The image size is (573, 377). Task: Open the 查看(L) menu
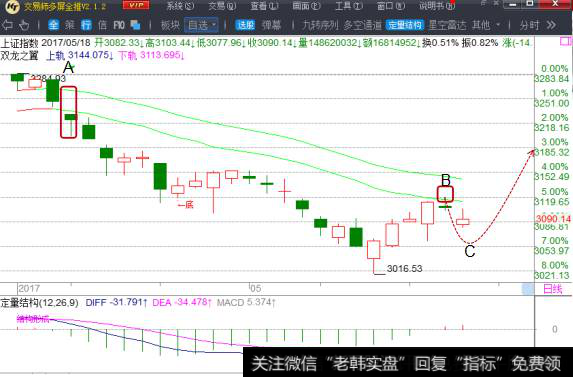(265, 6)
